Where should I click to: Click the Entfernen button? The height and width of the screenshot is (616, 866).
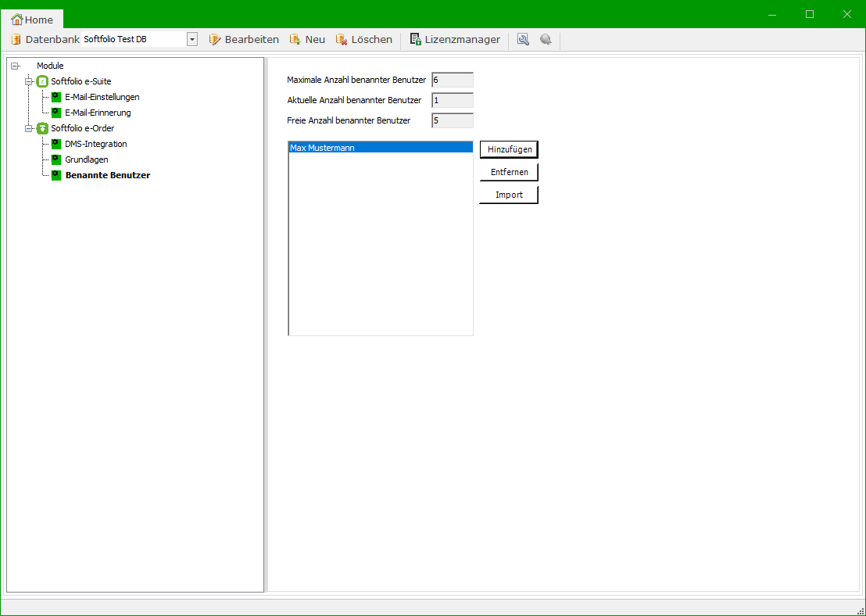pos(509,172)
